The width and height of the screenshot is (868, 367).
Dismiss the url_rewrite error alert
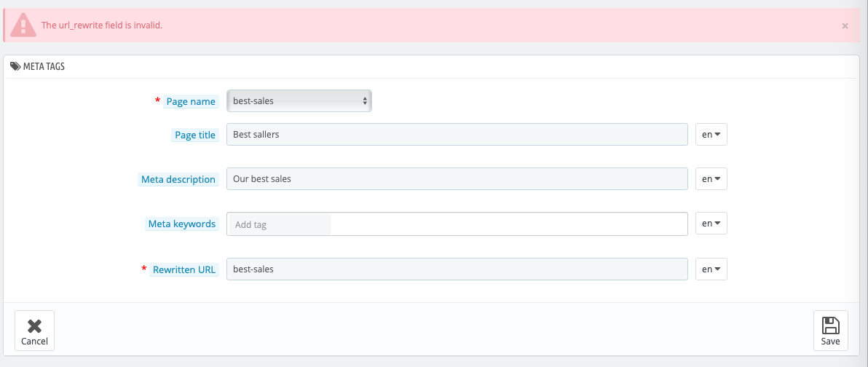tap(845, 25)
